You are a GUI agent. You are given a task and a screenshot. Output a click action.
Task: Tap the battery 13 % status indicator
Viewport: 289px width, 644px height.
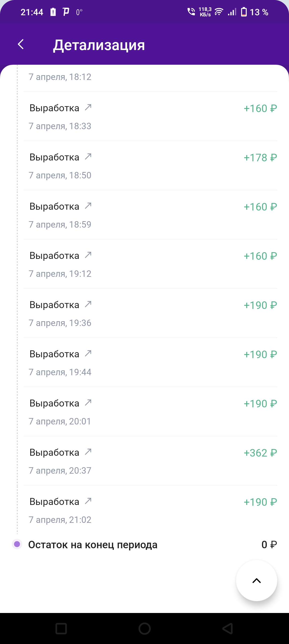(254, 12)
